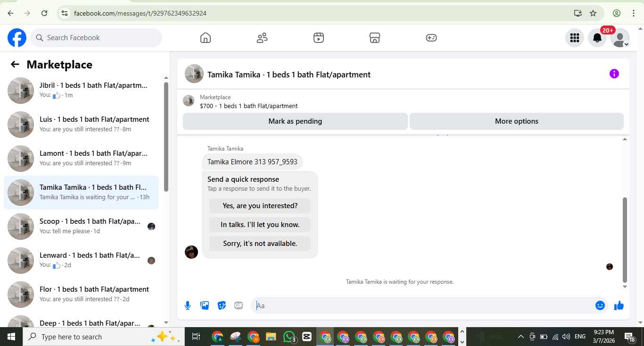Click the chat seen-receipt avatar
This screenshot has width=644, height=346.
pyautogui.click(x=610, y=267)
